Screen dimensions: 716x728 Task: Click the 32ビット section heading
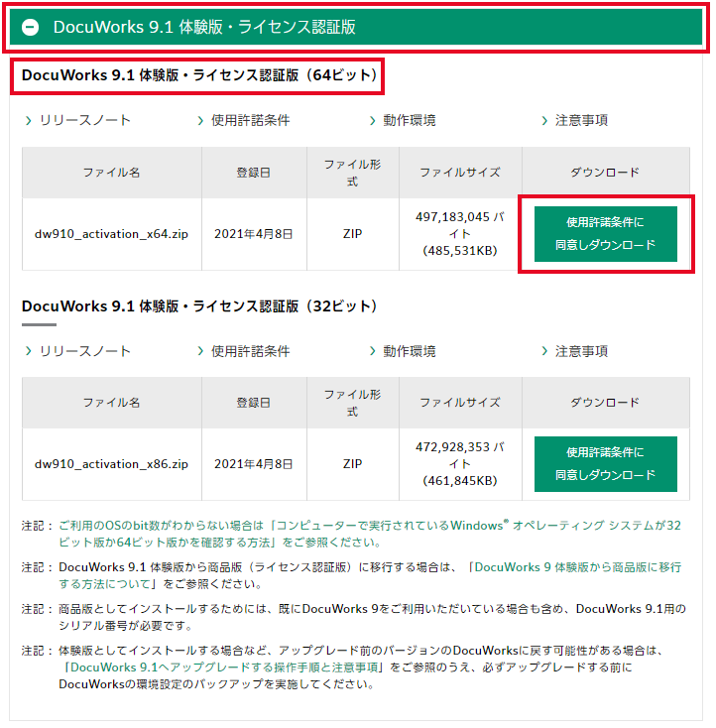[199, 305]
